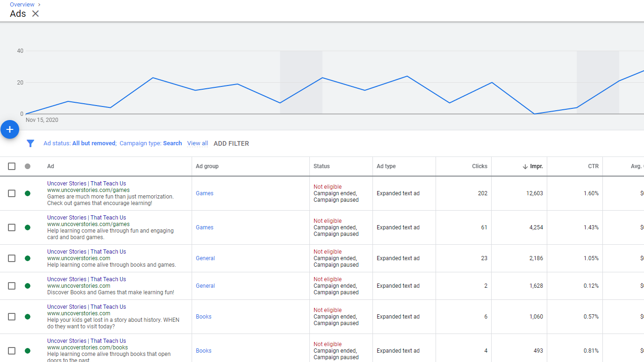Click the 1.43% CTR value
The width and height of the screenshot is (644, 362).
[x=591, y=227]
